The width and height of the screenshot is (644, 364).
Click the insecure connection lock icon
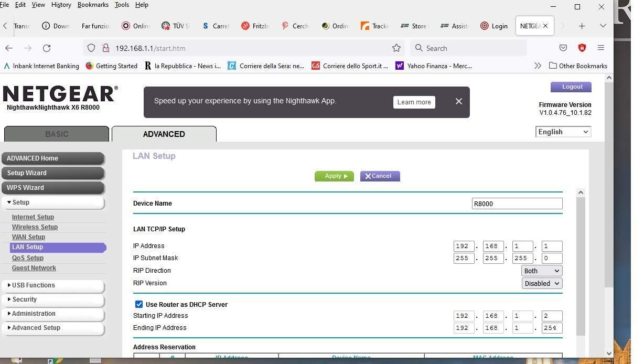pyautogui.click(x=105, y=48)
